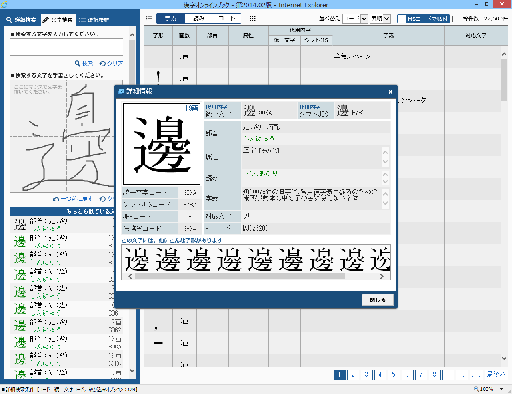The image size is (512, 394).
Task: Select the pencil handwriting-input tab
Action: click(58, 20)
